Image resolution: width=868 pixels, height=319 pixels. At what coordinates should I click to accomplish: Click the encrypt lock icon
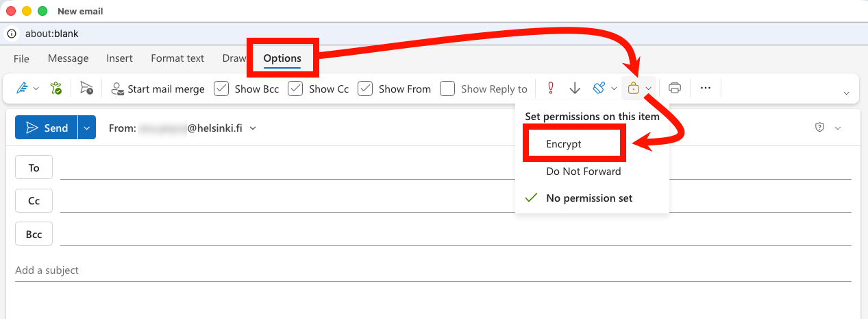pyautogui.click(x=634, y=88)
